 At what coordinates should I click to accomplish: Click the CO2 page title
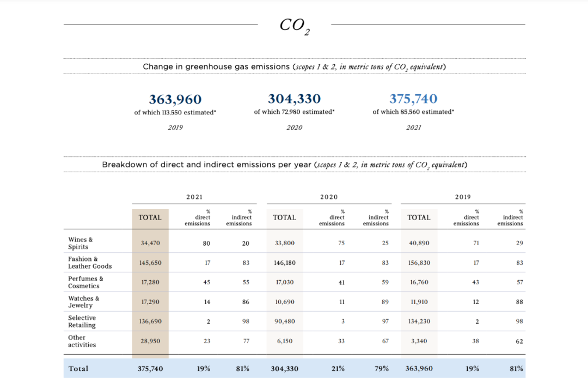pos(295,26)
